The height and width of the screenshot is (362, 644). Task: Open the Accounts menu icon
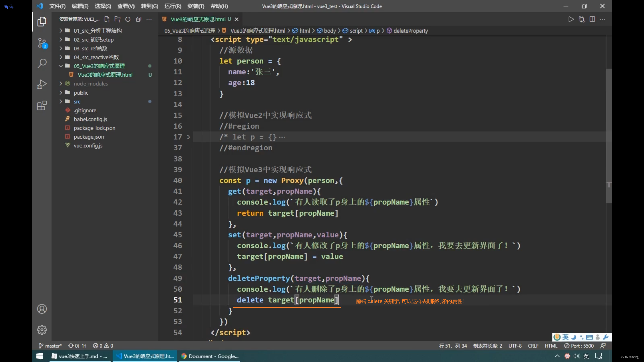42,309
